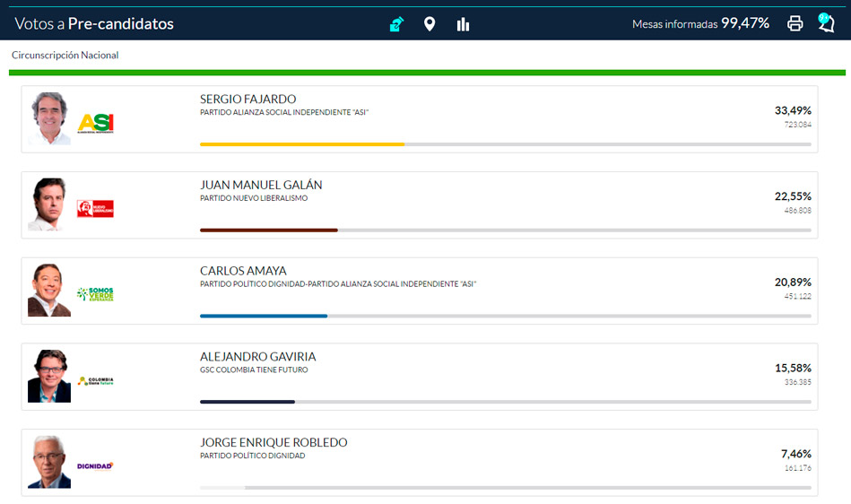Screen dimensions: 851x504
Task: Click 'PARTIDO POLÍTICO DIGNIDAD' label under Robledo
Action: [252, 456]
